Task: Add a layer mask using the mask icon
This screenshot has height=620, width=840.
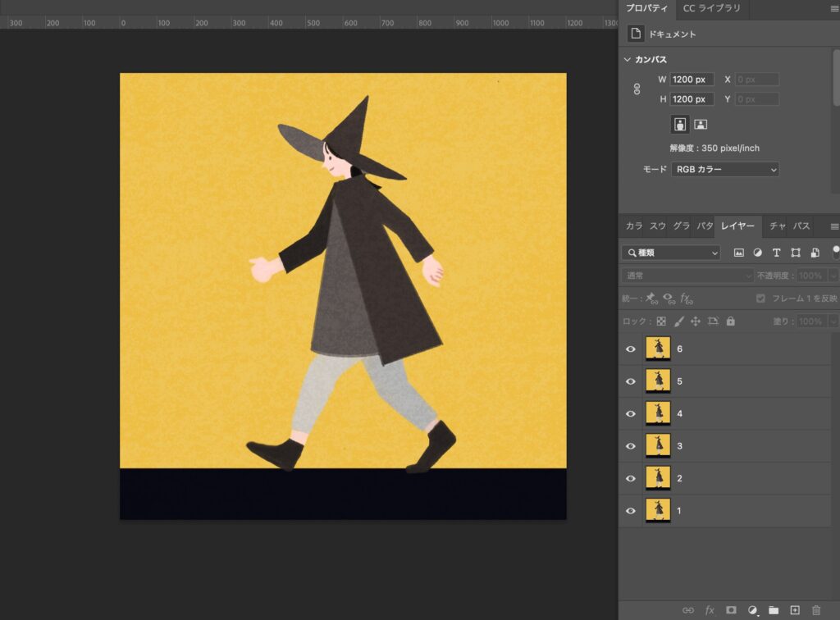Action: click(x=731, y=610)
